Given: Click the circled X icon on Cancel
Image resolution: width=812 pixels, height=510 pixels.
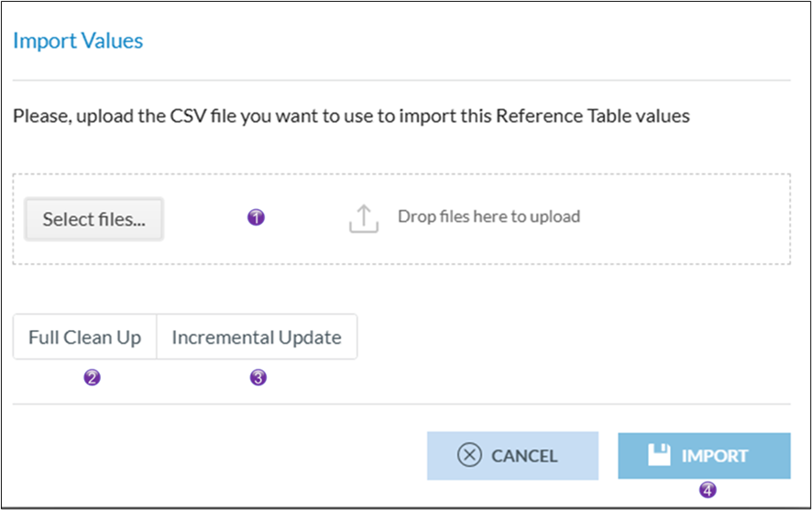Looking at the screenshot, I should (x=469, y=456).
